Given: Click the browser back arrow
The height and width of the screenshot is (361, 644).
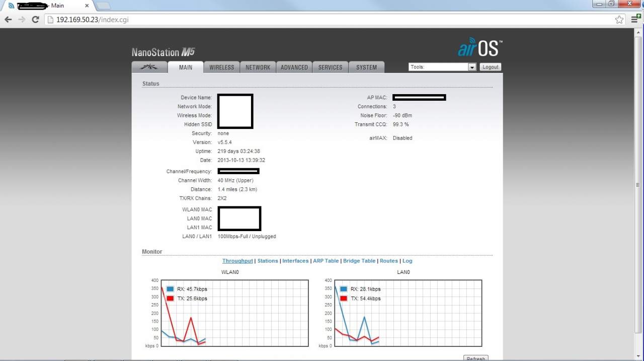Looking at the screenshot, I should click(x=8, y=20).
